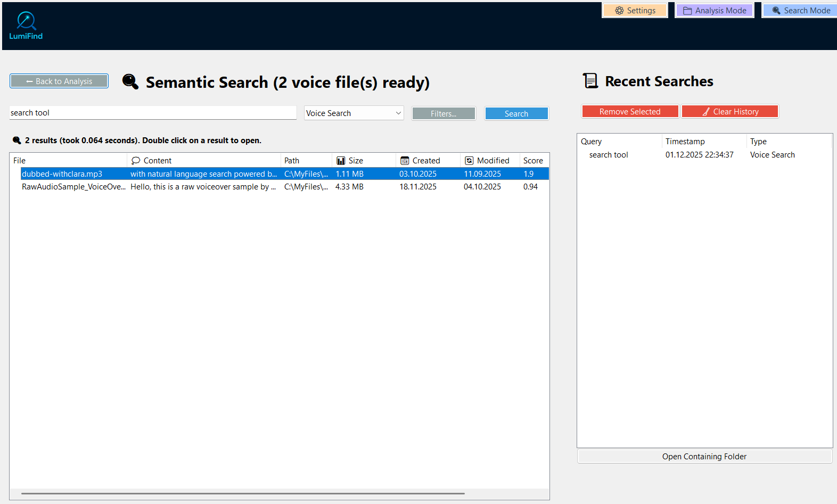Click the refresh icon in Modified header
This screenshot has width=837, height=504.
point(469,161)
